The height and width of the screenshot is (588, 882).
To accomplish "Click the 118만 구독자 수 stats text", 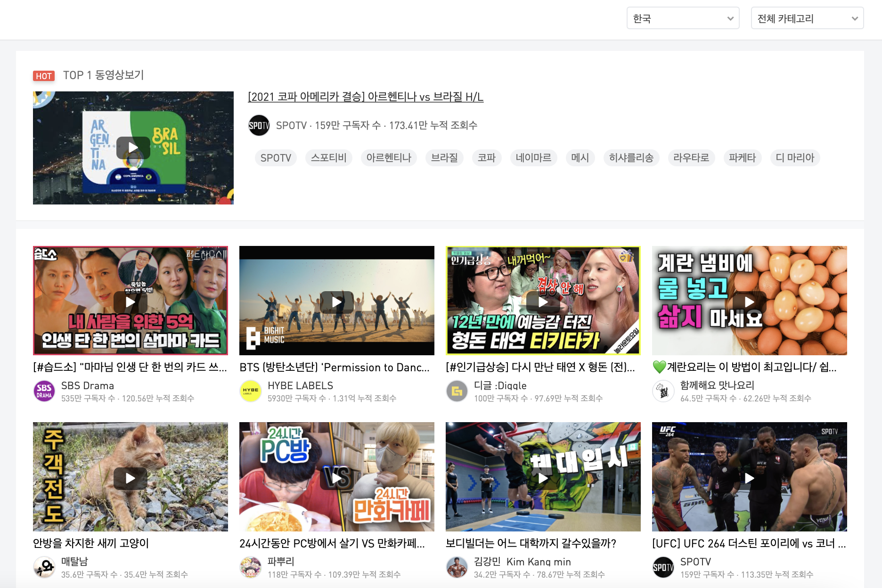I will (334, 575).
